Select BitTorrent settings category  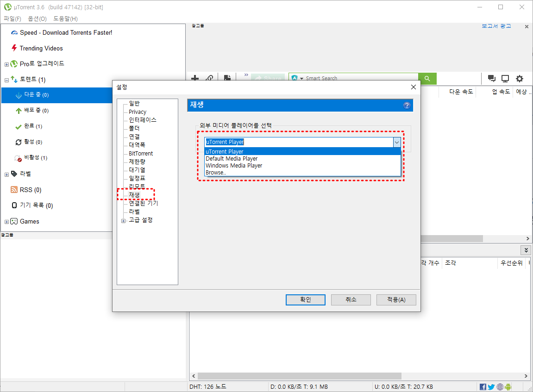[x=141, y=153]
